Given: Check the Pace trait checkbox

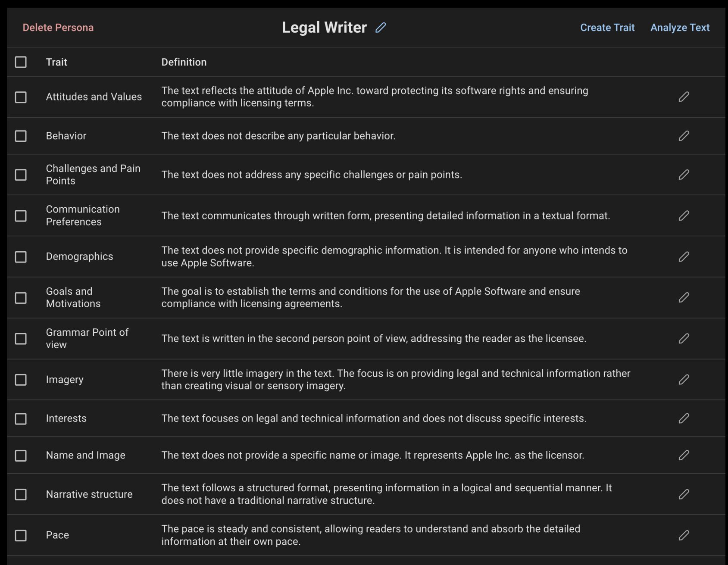Looking at the screenshot, I should [x=21, y=535].
